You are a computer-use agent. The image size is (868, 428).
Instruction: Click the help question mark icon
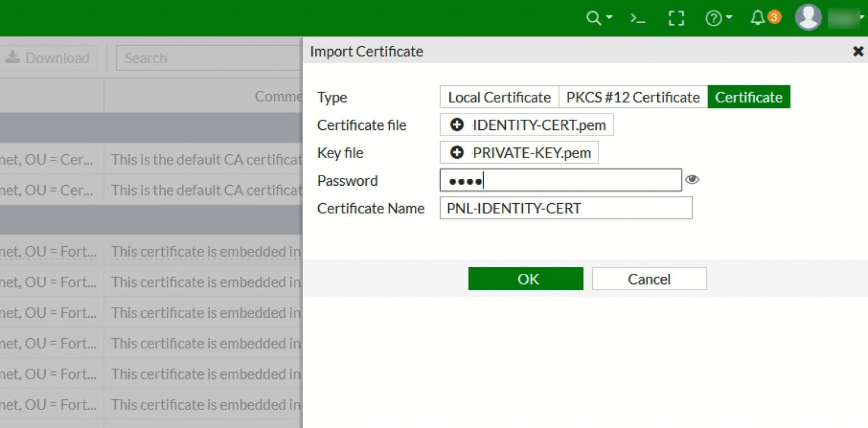tap(714, 18)
